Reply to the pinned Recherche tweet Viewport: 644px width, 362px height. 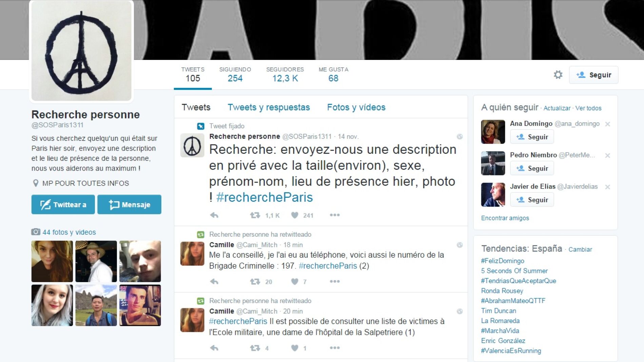pos(214,215)
